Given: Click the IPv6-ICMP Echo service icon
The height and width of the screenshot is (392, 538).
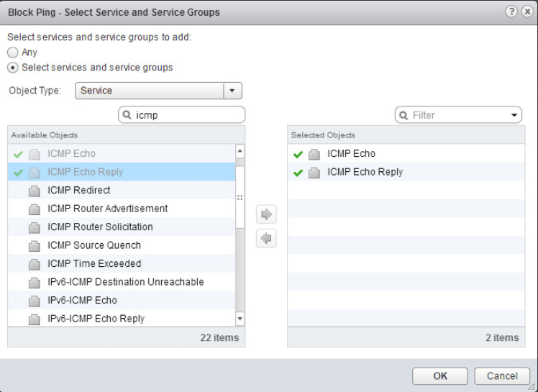Looking at the screenshot, I should (x=35, y=301).
